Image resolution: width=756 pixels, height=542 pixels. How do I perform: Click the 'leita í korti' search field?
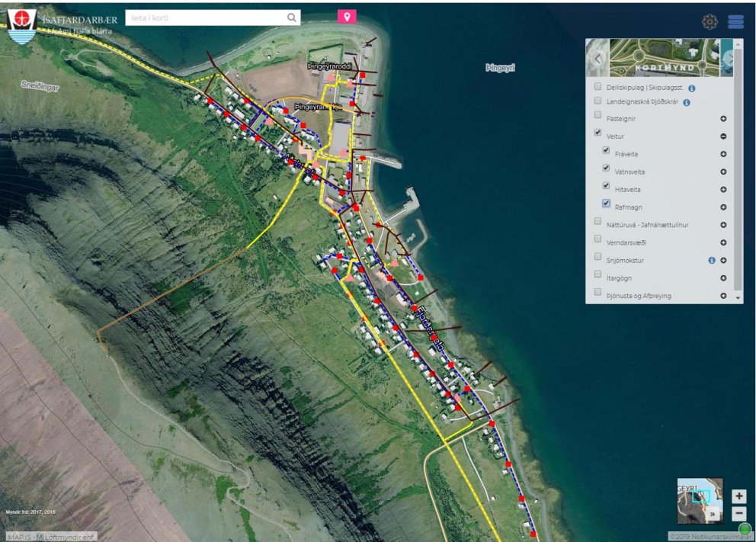coord(206,18)
